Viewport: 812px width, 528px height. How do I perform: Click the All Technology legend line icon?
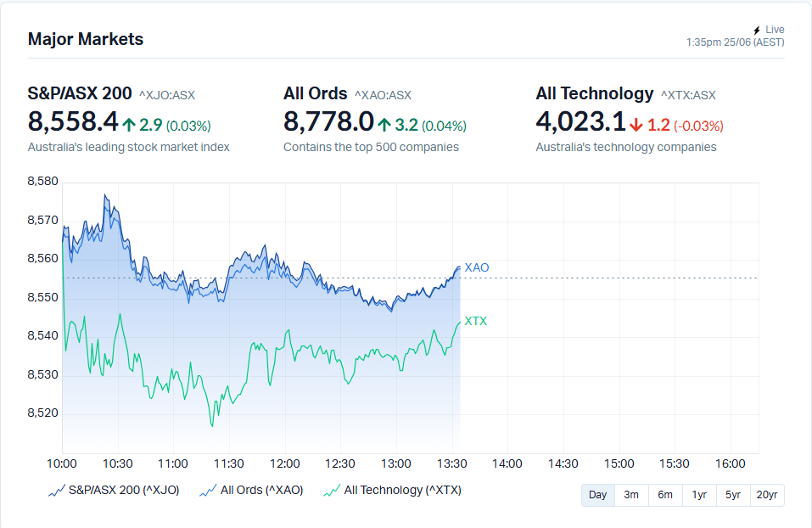click(x=332, y=490)
